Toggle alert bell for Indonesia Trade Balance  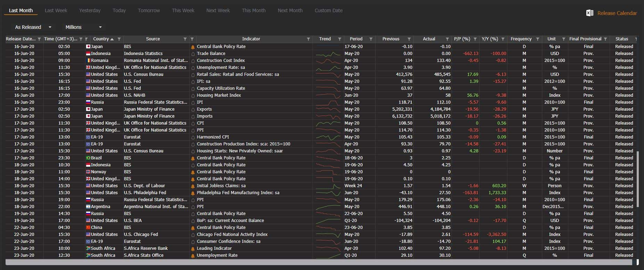point(193,54)
